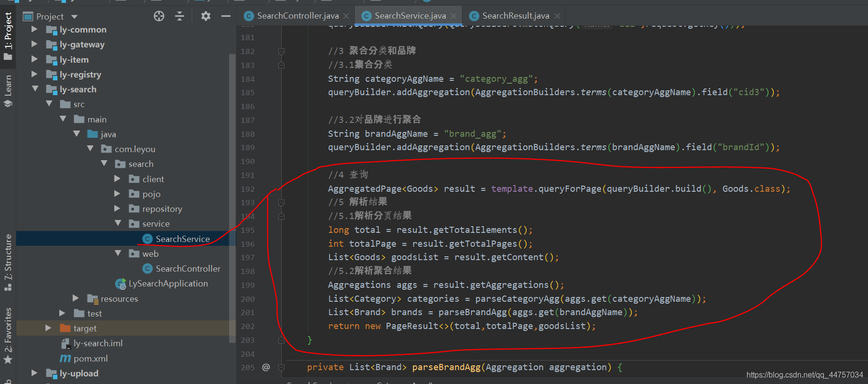Click the Collapse All icon in Project panel
868x384 pixels.
(x=180, y=16)
